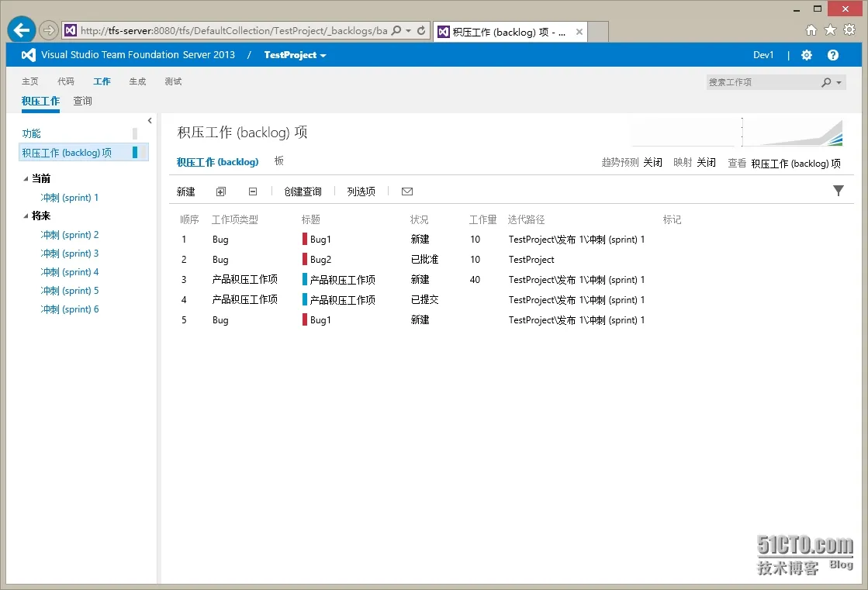Viewport: 868px width, 590px height.
Task: Collapse the 当前 tree group
Action: click(x=26, y=179)
